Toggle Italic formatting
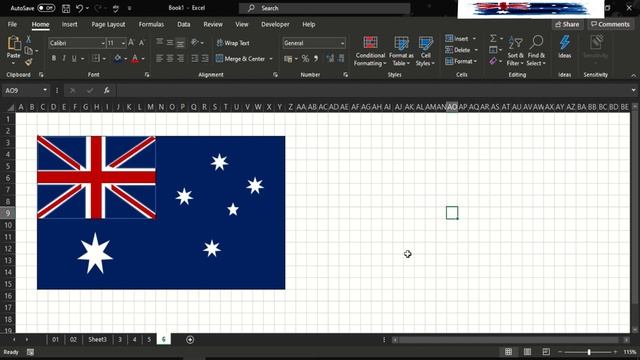640x360 pixels. (x=64, y=58)
